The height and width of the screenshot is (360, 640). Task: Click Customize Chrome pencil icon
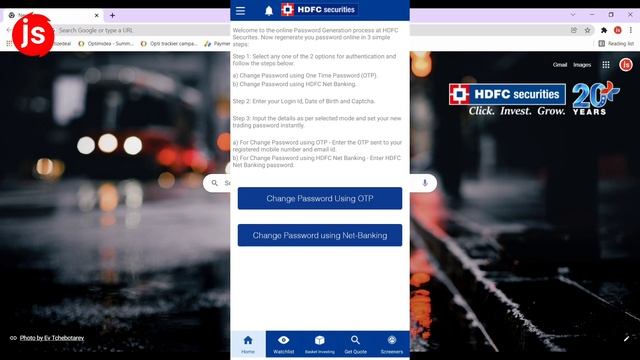click(x=626, y=338)
